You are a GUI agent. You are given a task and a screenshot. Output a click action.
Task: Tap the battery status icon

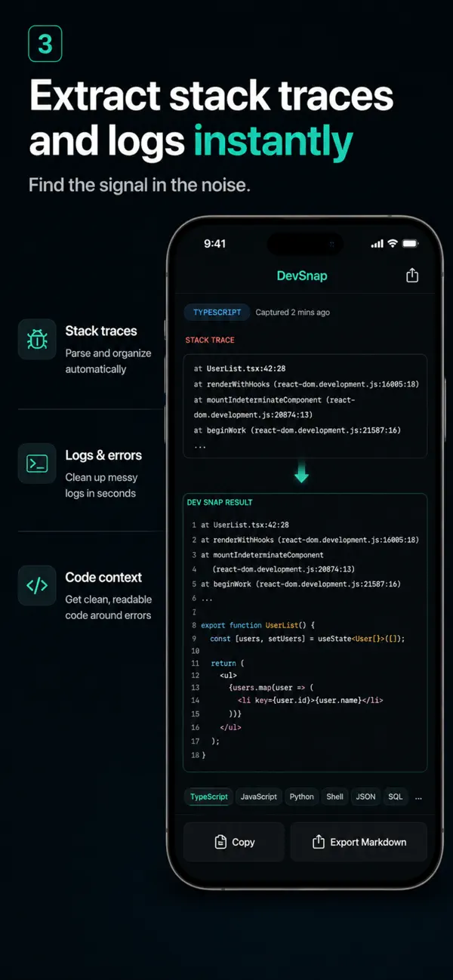pyautogui.click(x=411, y=243)
